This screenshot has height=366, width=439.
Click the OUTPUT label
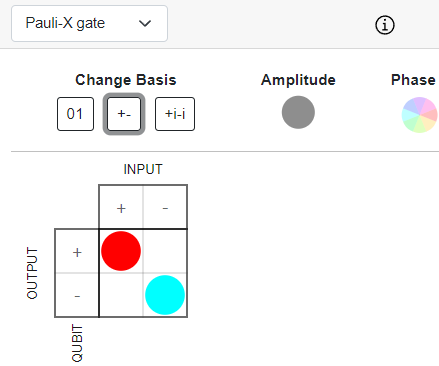(x=32, y=273)
